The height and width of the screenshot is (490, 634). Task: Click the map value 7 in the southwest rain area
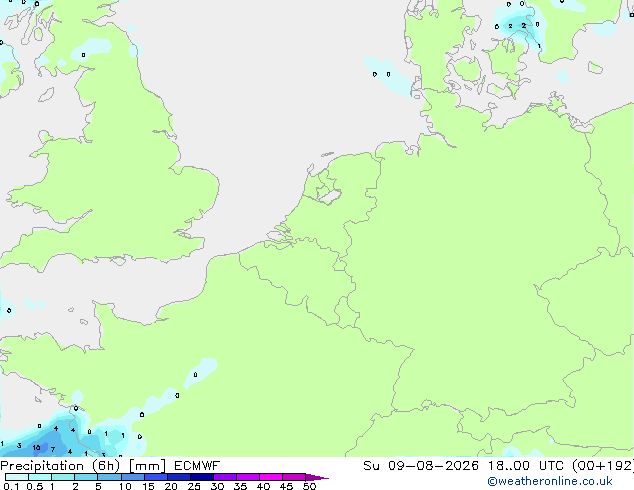tap(53, 450)
